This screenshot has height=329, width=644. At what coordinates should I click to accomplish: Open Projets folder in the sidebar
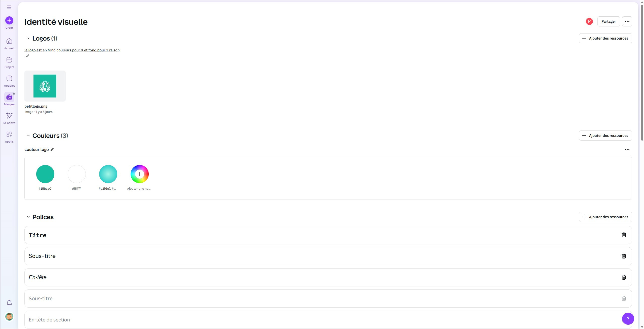pos(9,60)
